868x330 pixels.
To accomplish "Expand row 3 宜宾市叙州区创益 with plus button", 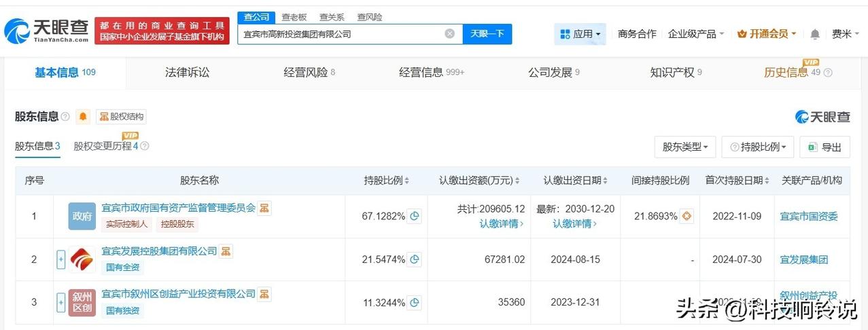I will click(61, 302).
